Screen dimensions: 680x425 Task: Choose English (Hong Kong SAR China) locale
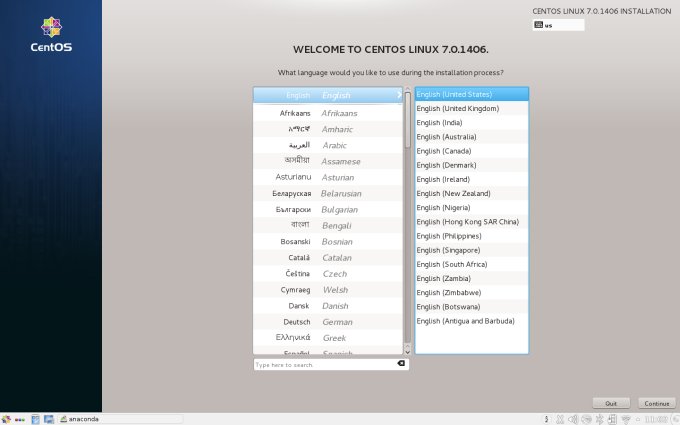click(x=472, y=222)
